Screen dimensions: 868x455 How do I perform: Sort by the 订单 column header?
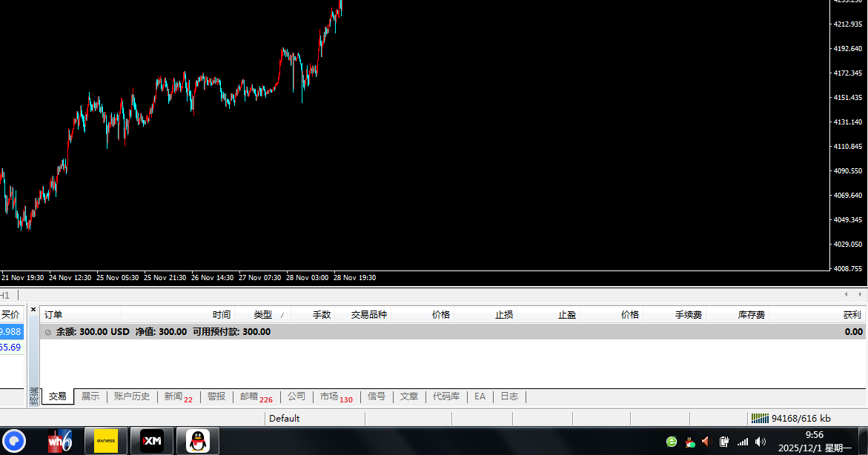click(x=53, y=315)
